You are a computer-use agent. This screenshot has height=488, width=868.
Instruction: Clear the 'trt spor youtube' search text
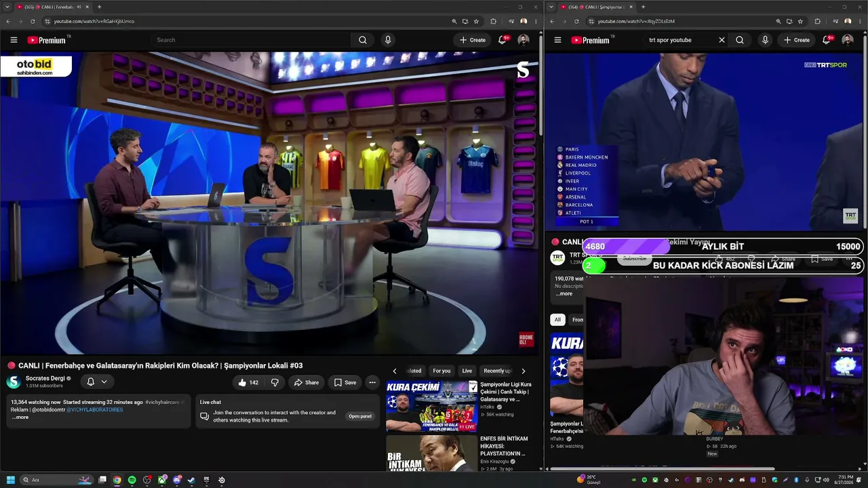(722, 40)
